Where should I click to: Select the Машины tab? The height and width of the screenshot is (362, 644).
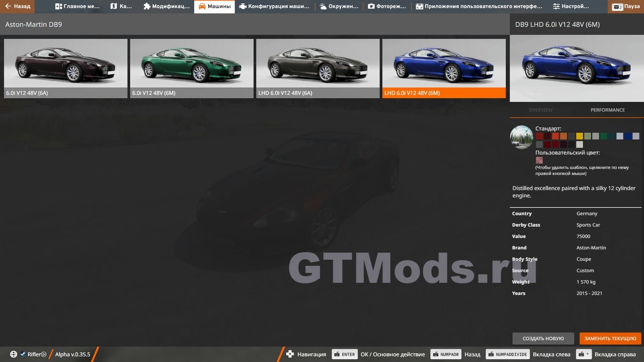click(x=215, y=7)
